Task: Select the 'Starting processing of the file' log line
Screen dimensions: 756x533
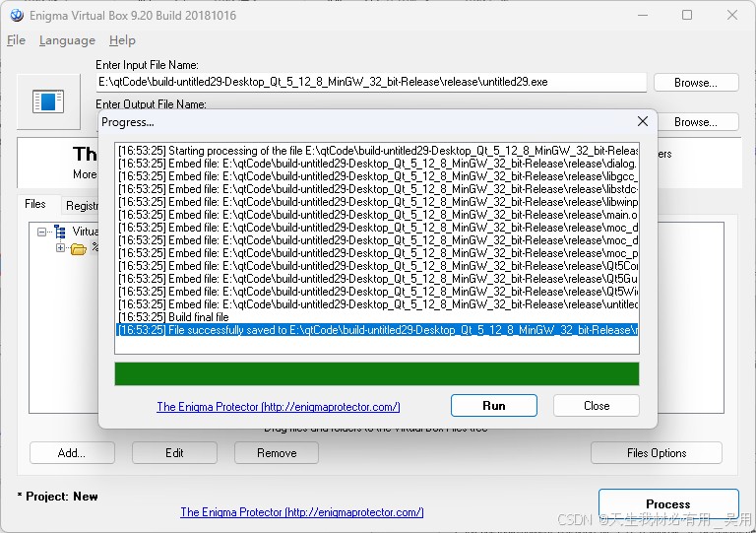Action: tap(378, 151)
